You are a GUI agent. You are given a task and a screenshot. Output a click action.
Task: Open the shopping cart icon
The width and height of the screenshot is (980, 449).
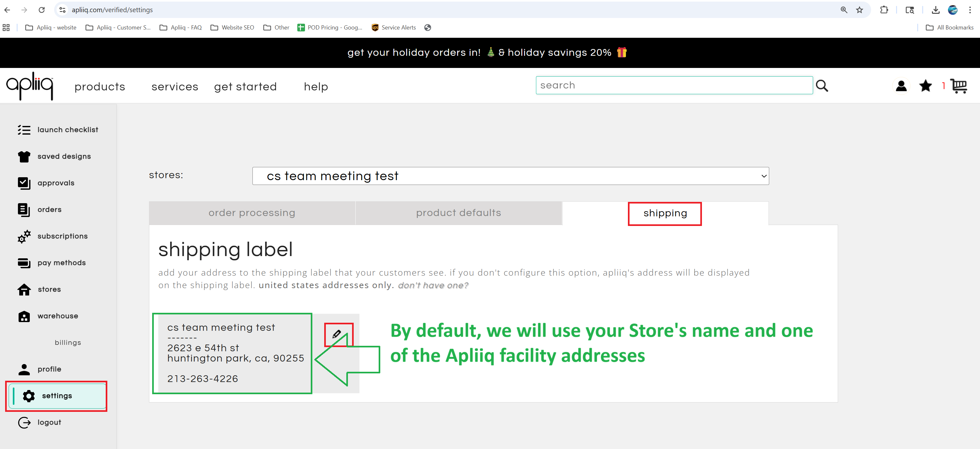[x=959, y=86]
